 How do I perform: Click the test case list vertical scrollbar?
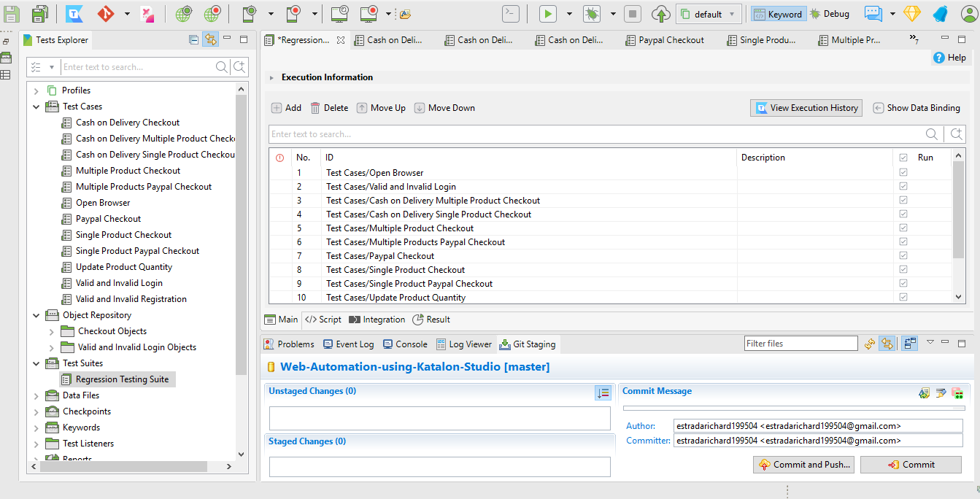[959, 210]
